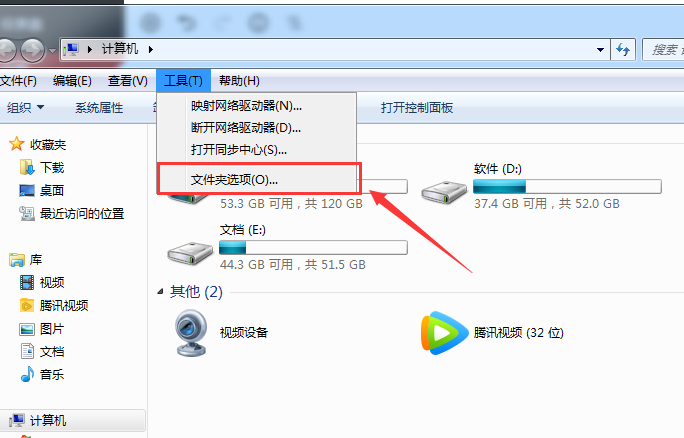Collapse the 其他 (2) group
This screenshot has height=438, width=684.
coord(160,291)
